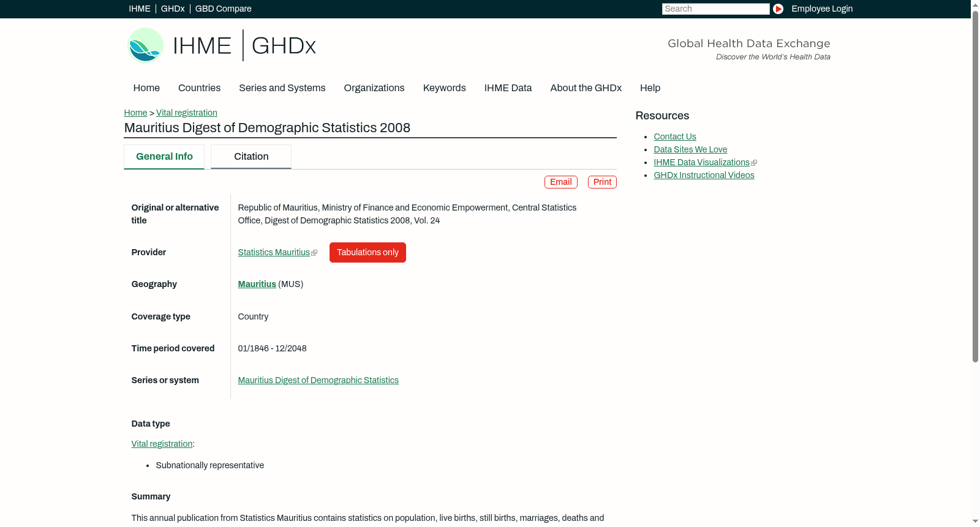980x527 pixels.
Task: Open the Organizations menu
Action: point(374,88)
